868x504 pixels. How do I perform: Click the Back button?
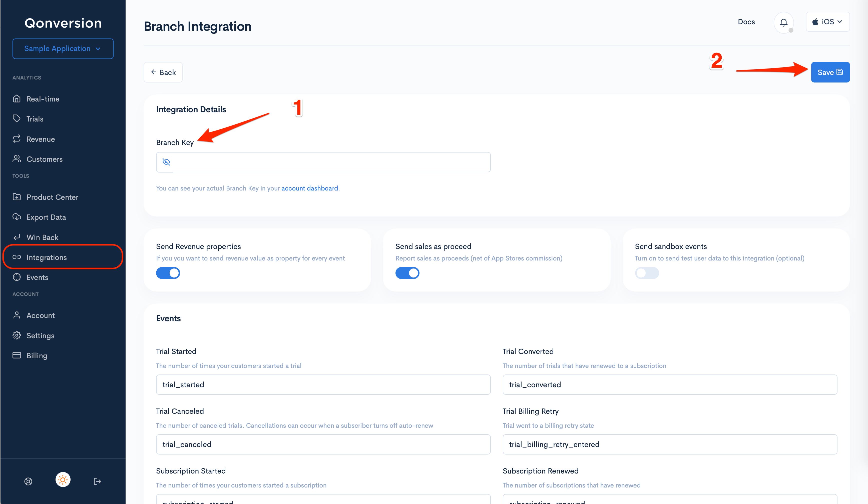coord(163,72)
